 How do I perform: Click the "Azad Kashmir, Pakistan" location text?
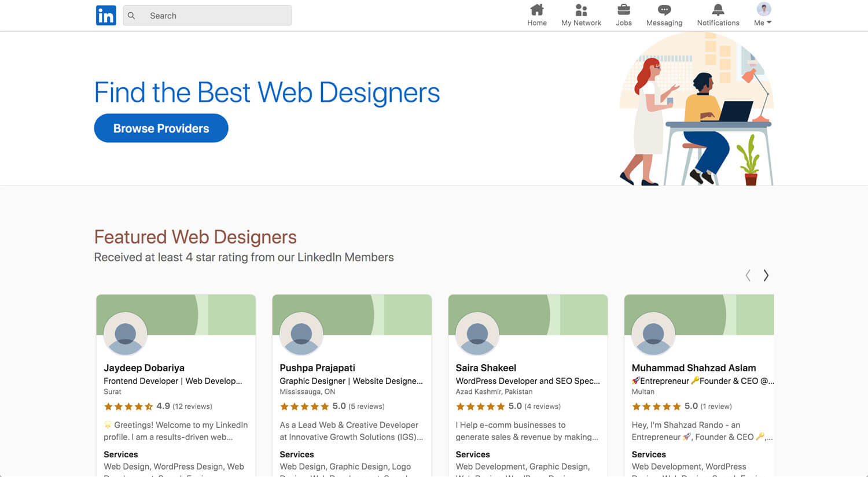tap(494, 392)
